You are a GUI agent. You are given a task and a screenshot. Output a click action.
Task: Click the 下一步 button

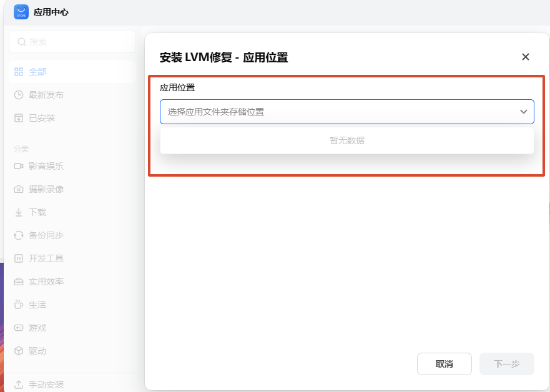[506, 364]
